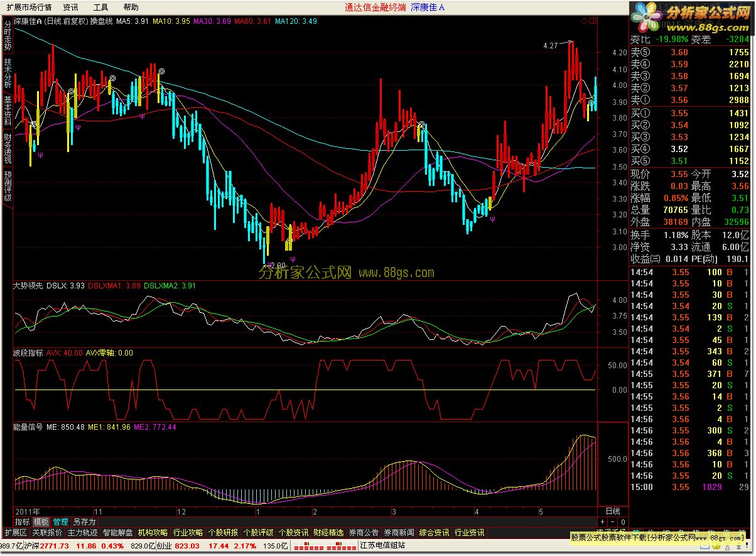Image resolution: width=756 pixels, height=556 pixels.
Task: Click the 4.27 high price marker
Action: tap(551, 46)
